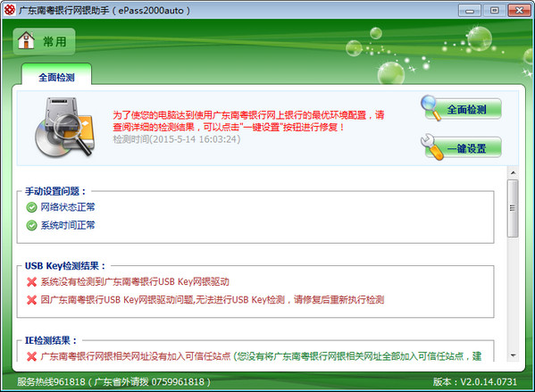The height and width of the screenshot is (392, 535).
Task: Click the wrench icon on 一键设置 button
Action: click(431, 146)
